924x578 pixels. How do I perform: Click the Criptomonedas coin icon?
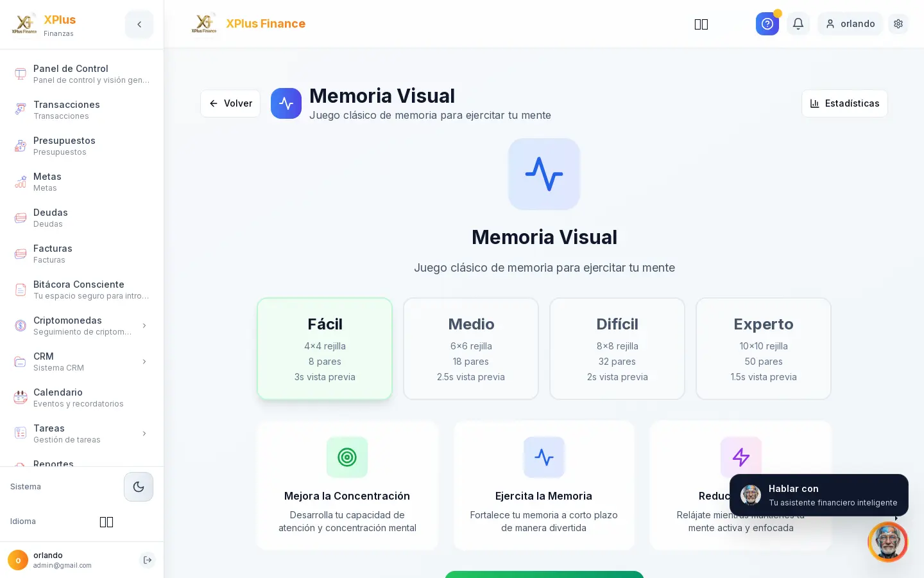(21, 326)
